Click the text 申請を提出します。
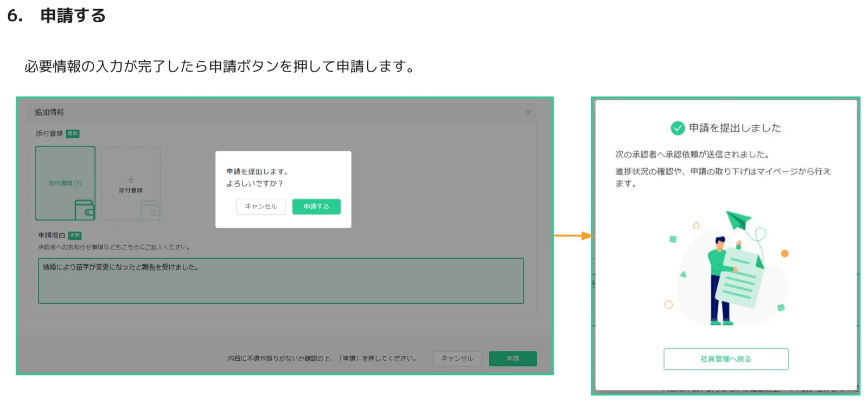The image size is (868, 403). [257, 171]
